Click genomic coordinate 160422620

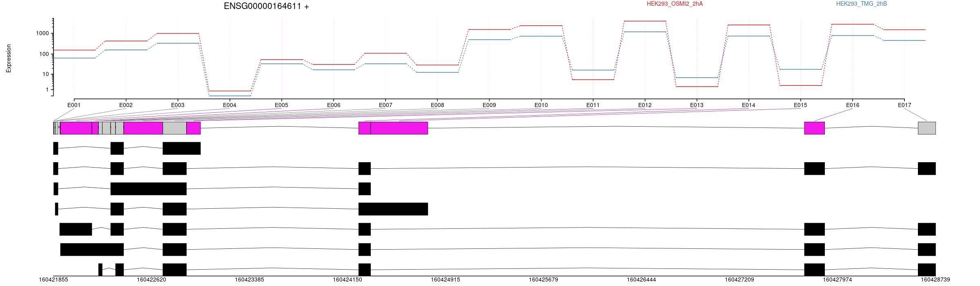pyautogui.click(x=151, y=280)
